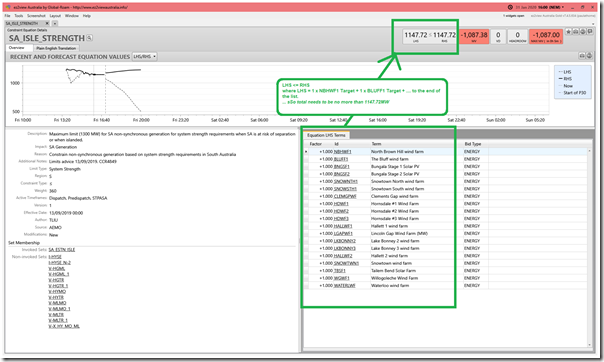Open the Layout menu
The image size is (604, 362).
(x=55, y=16)
